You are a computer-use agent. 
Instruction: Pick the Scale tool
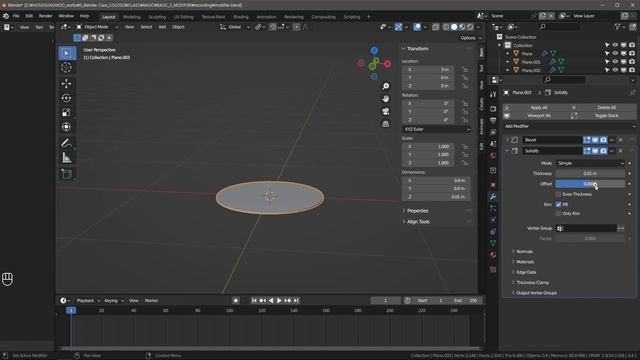(67, 113)
